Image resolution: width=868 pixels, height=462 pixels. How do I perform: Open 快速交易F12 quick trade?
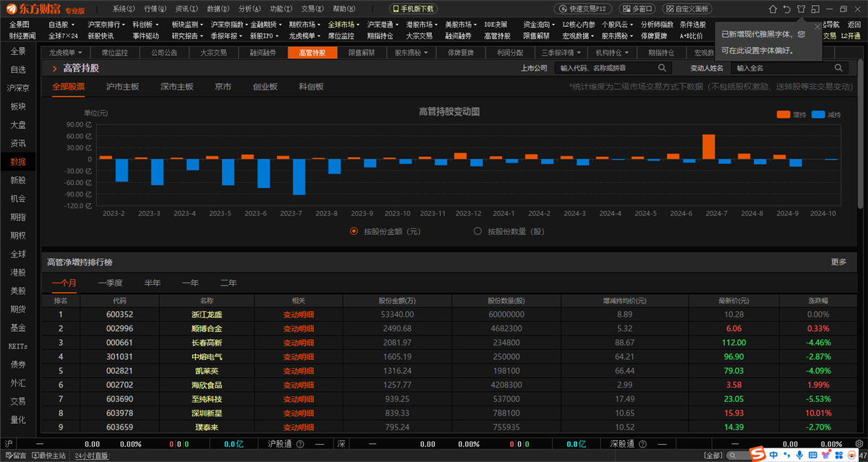pos(584,9)
